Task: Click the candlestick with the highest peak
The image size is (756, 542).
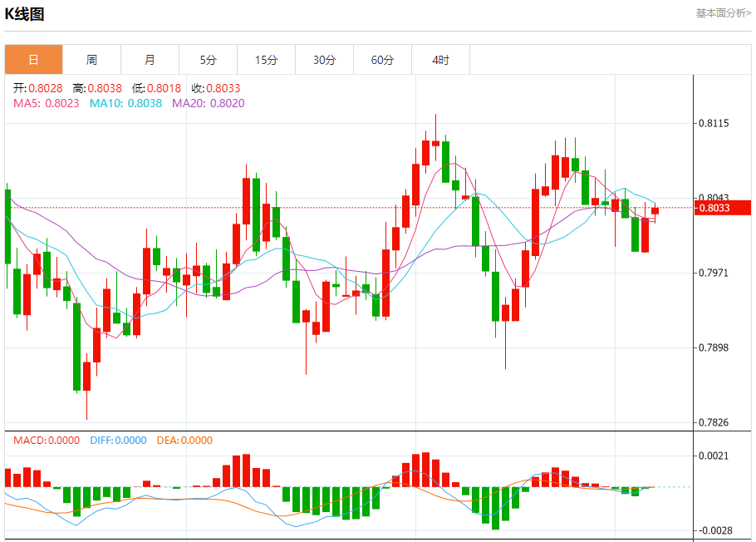Action: 436,142
